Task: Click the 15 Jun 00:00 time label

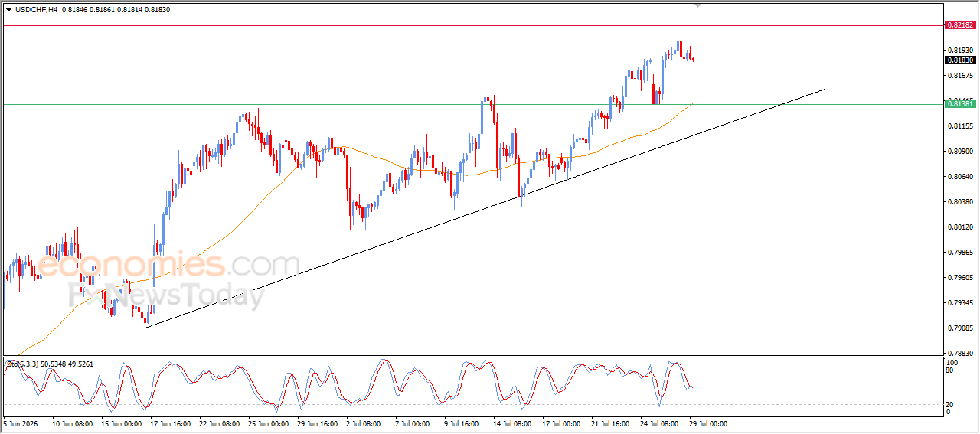Action: click(x=121, y=423)
